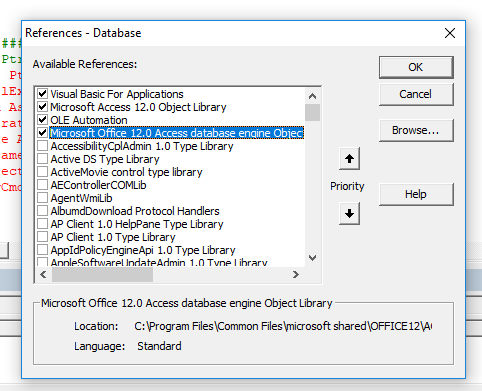482x391 pixels.
Task: Select highlighted Microsoft Office 12.0 Access row
Action: click(x=177, y=133)
